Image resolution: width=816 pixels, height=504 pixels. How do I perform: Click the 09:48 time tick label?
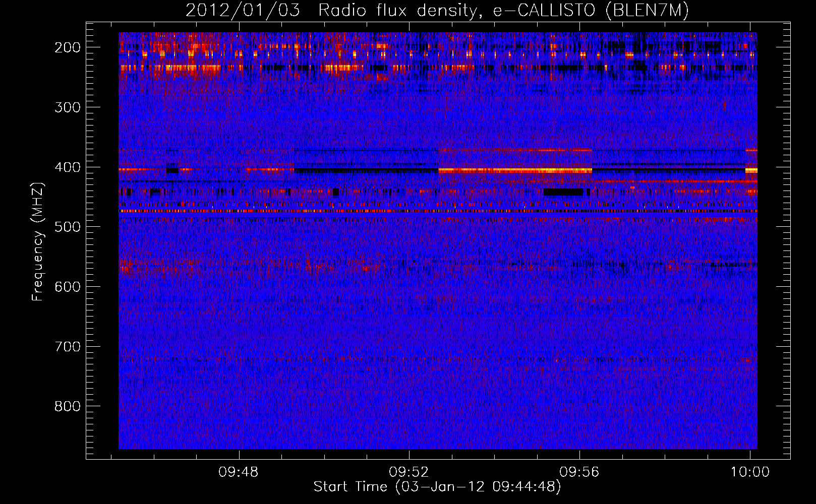click(239, 472)
